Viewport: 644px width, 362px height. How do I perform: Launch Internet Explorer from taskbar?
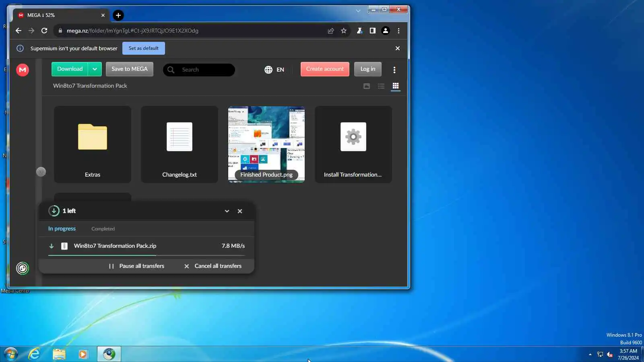(35, 354)
